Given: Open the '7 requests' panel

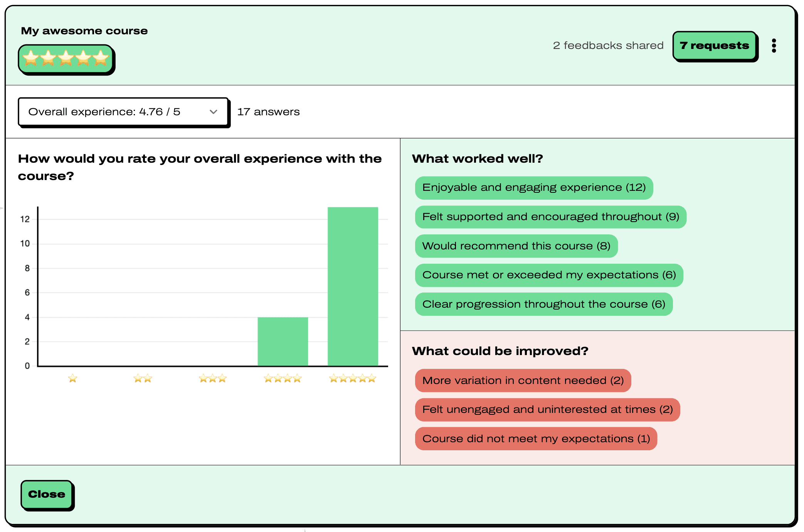Looking at the screenshot, I should tap(715, 45).
